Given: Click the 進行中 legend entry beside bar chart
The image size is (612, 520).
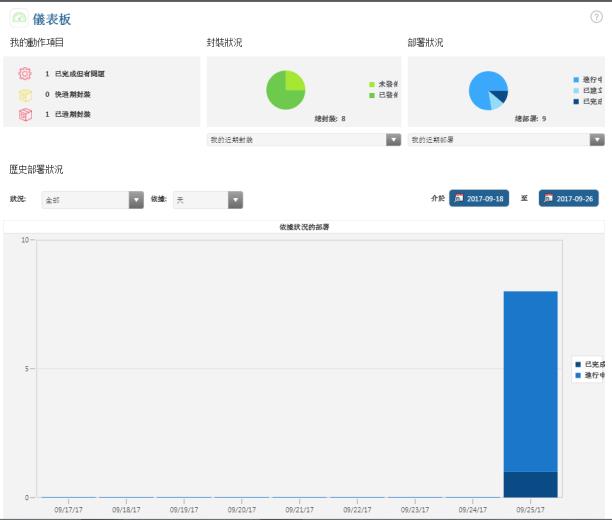Looking at the screenshot, I should coord(590,375).
